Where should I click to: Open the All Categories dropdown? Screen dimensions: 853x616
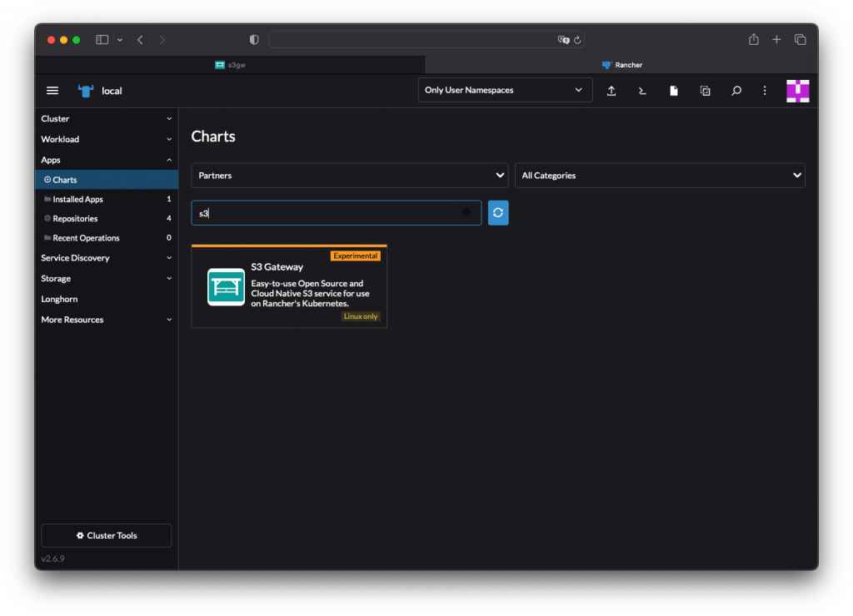659,176
